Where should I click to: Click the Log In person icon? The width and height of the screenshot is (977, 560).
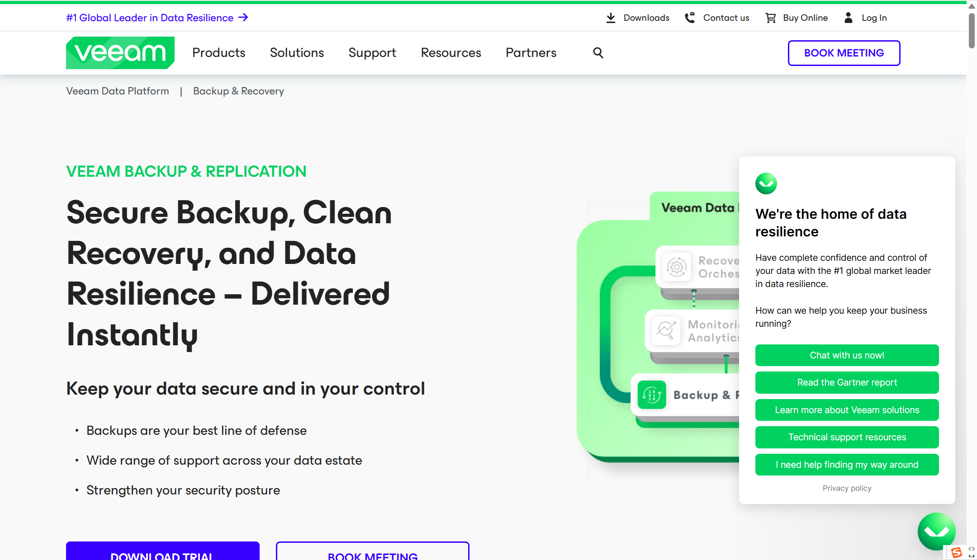pyautogui.click(x=849, y=18)
